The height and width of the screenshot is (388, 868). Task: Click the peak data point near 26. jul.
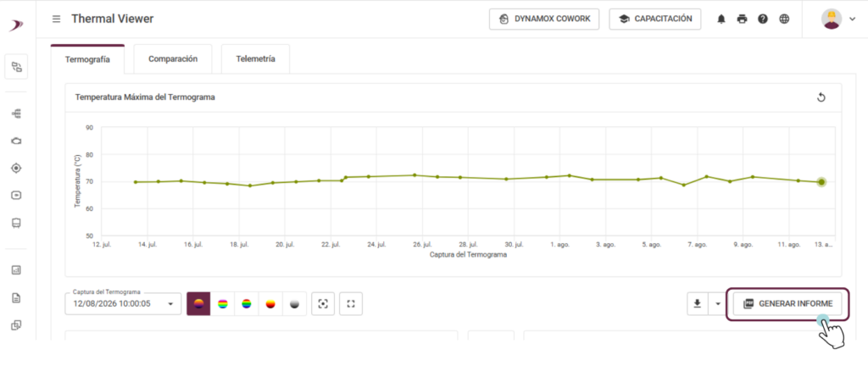[415, 175]
